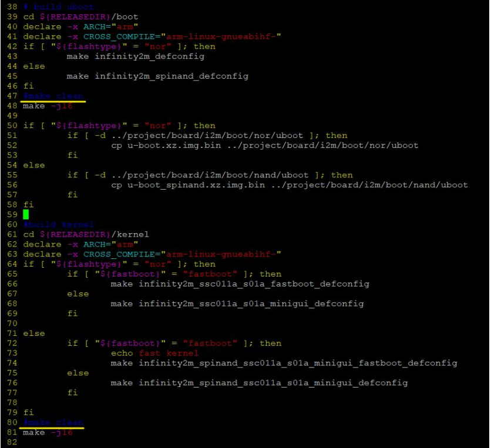
Task: Click 'echo fast kernel' on line 73
Action: pyautogui.click(x=154, y=353)
